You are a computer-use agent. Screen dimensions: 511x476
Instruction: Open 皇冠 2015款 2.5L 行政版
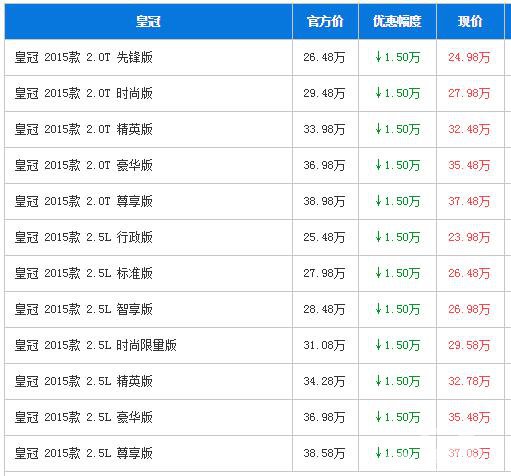[x=83, y=237]
